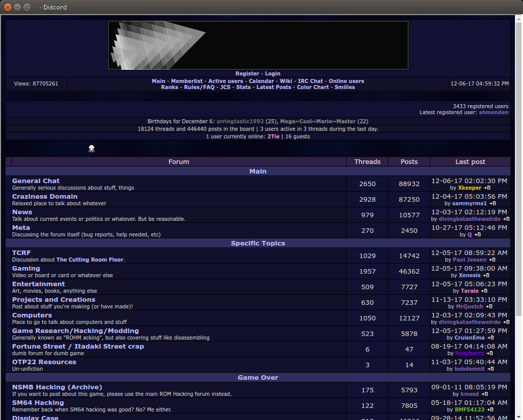Image resolution: width=523 pixels, height=420 pixels.
Task: Click the vertical scrollbar on the right
Action: [518, 201]
